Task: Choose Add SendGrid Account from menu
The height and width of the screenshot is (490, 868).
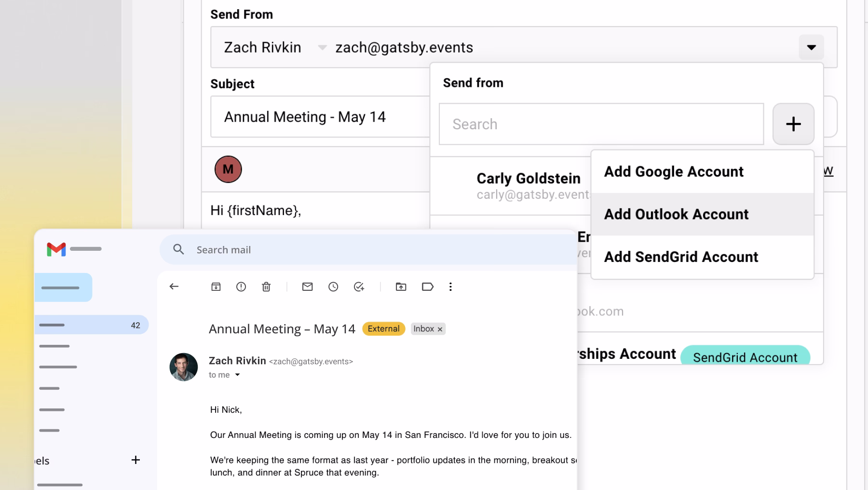Action: pyautogui.click(x=681, y=257)
